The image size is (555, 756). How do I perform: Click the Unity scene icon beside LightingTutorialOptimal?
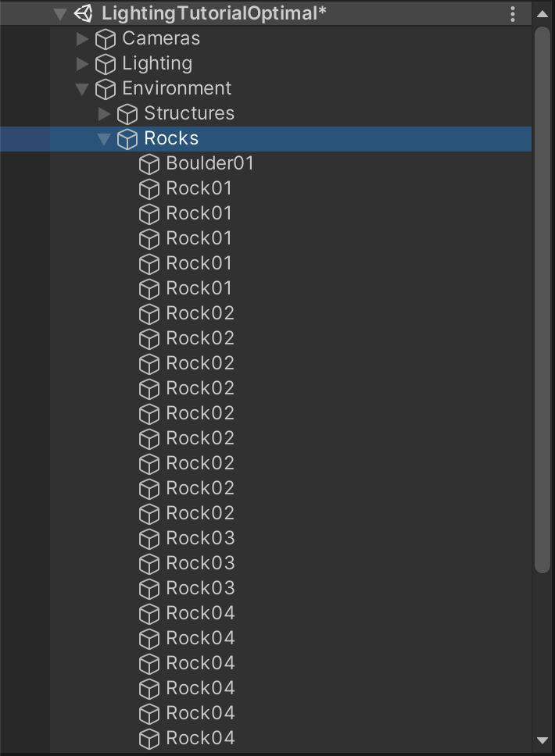(x=83, y=13)
